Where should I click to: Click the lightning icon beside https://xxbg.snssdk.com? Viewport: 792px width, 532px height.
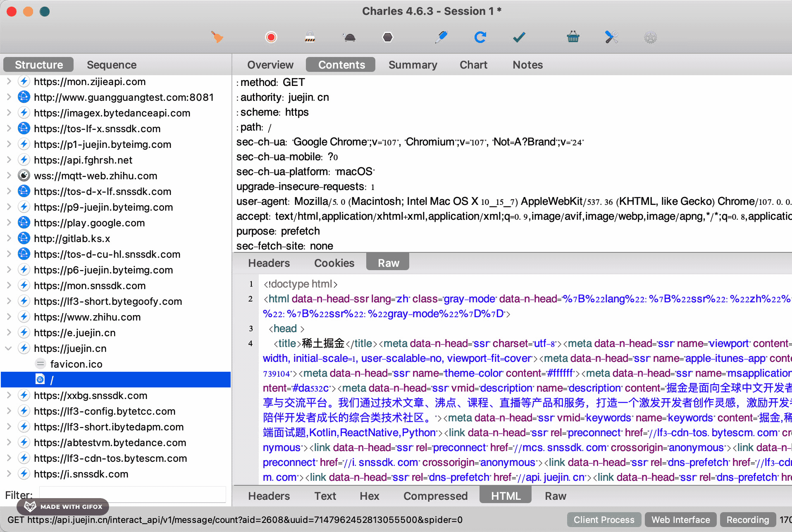pos(24,395)
